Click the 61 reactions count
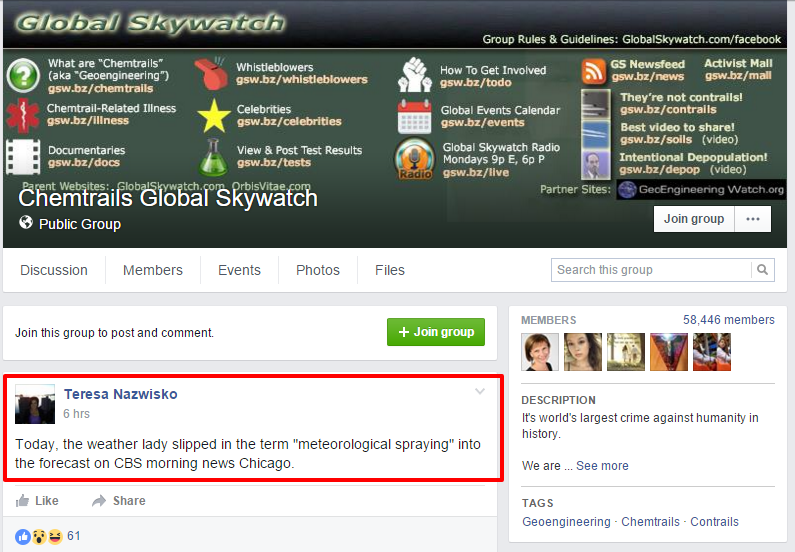 coord(74,536)
